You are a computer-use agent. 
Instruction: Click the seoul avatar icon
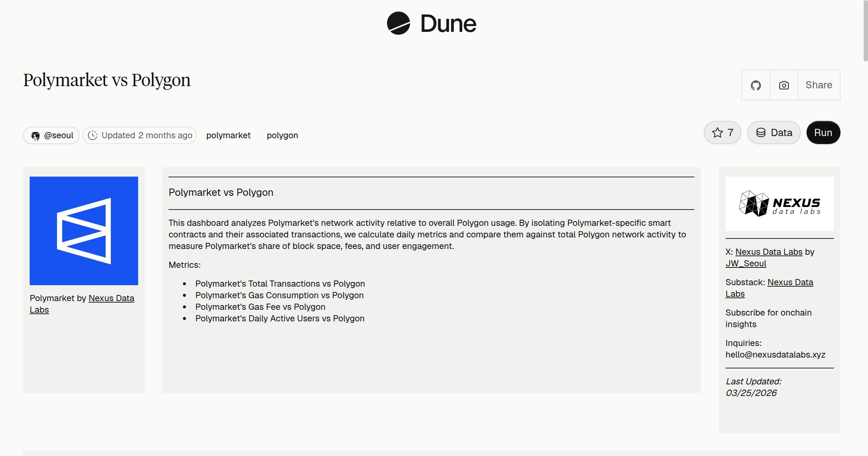[35, 136]
